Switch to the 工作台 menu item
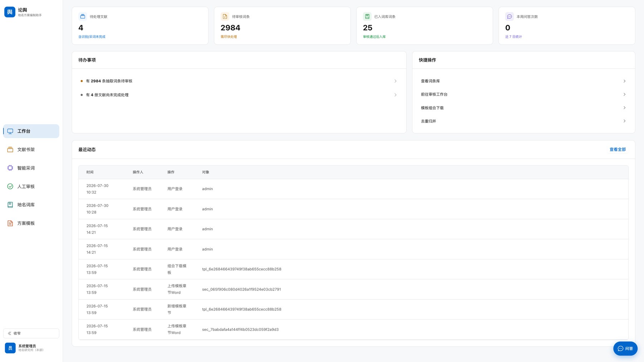The width and height of the screenshot is (644, 362). click(x=31, y=131)
